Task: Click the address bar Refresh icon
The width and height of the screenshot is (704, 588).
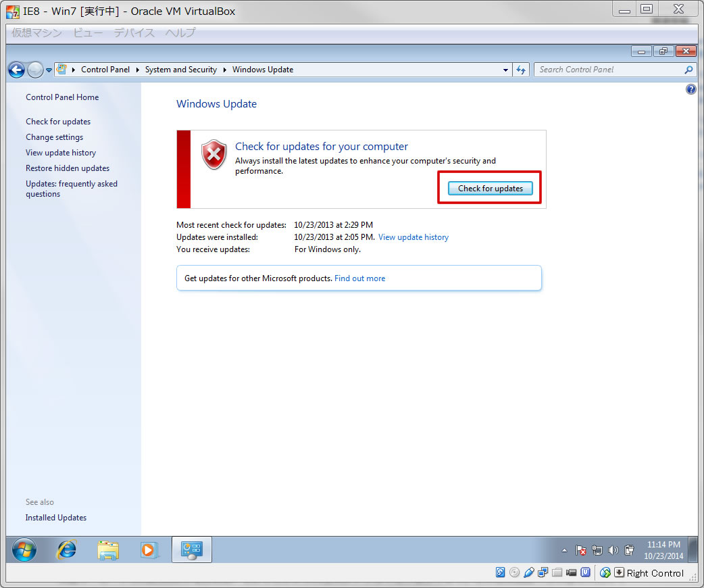Action: 521,70
